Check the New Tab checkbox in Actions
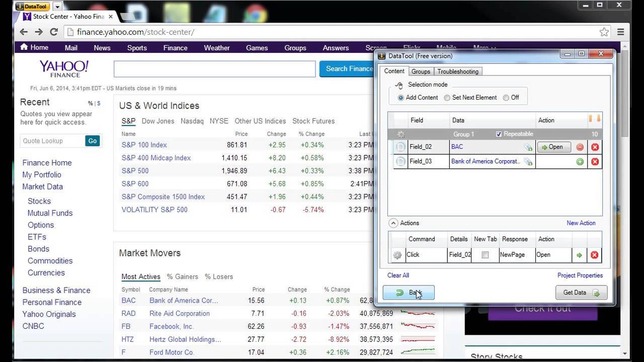This screenshot has height=362, width=644. [485, 255]
